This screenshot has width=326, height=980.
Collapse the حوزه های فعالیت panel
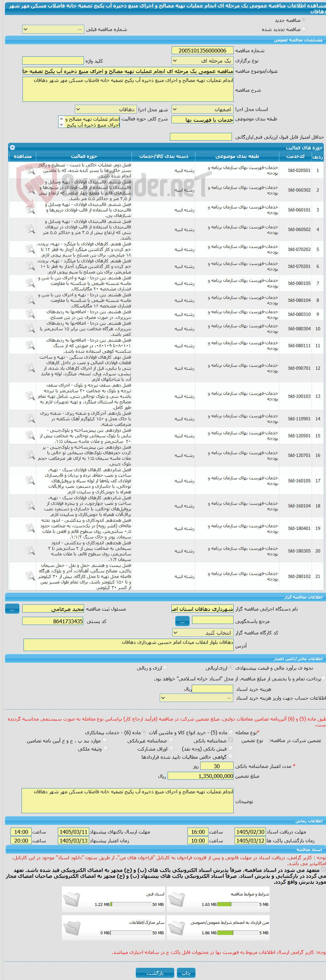[x=12, y=147]
